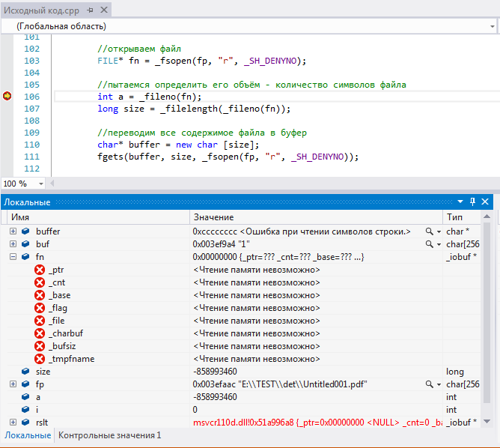500x448 pixels.
Task: Open the text visualizer magnifier for buffer
Action: [430, 231]
